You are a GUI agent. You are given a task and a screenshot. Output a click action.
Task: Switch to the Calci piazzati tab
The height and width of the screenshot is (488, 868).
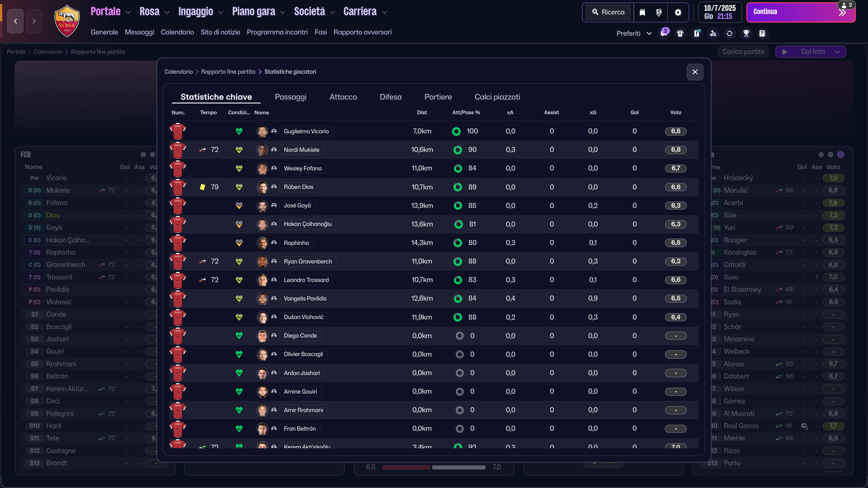click(497, 97)
